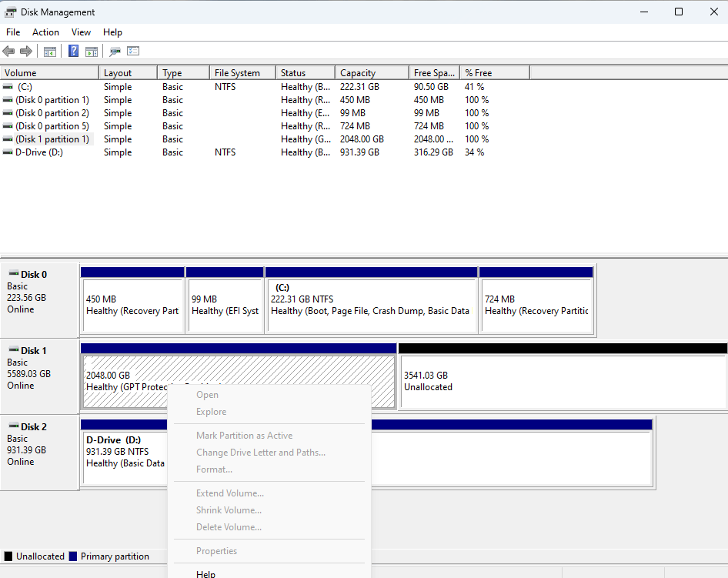Click the Disk Management icon in the title bar
The width and height of the screenshot is (728, 578).
pyautogui.click(x=11, y=12)
